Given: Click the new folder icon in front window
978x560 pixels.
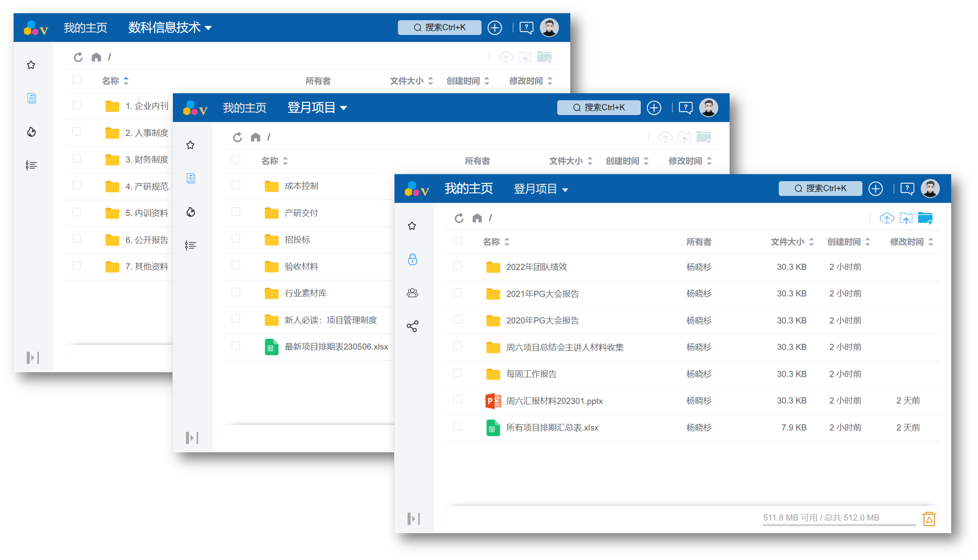Looking at the screenshot, I should pyautogui.click(x=925, y=218).
